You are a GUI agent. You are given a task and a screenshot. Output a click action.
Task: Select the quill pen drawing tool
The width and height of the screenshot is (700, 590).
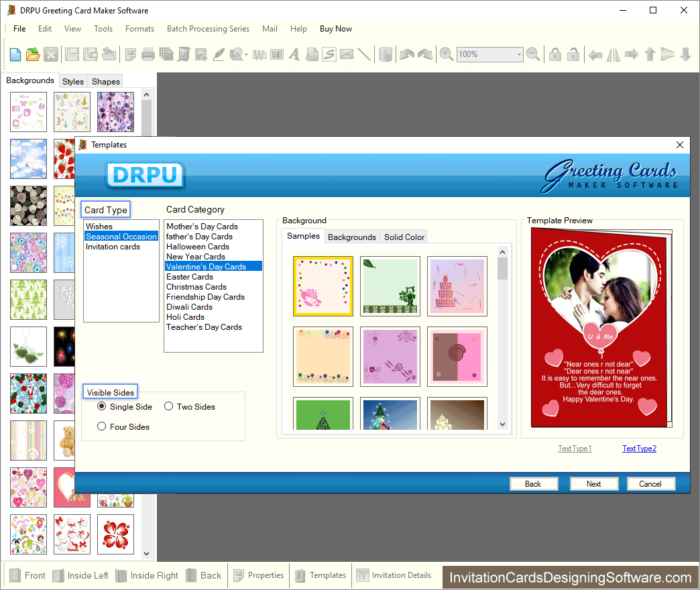click(x=219, y=54)
